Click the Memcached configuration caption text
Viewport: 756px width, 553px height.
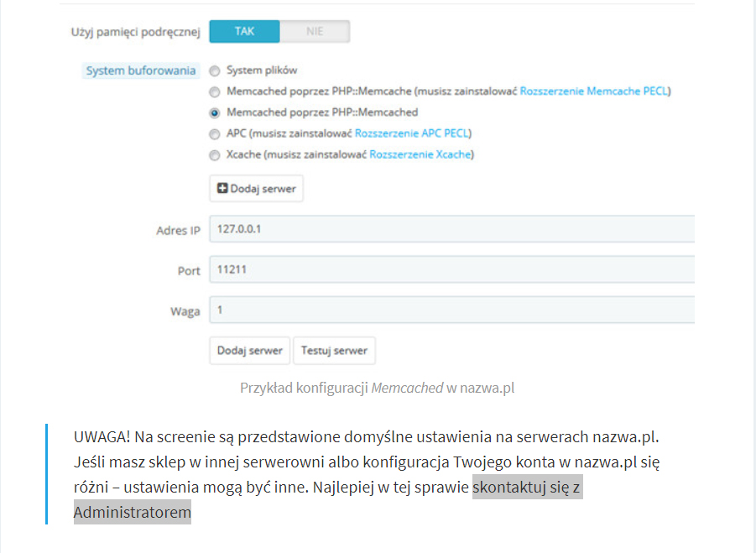[x=377, y=389]
